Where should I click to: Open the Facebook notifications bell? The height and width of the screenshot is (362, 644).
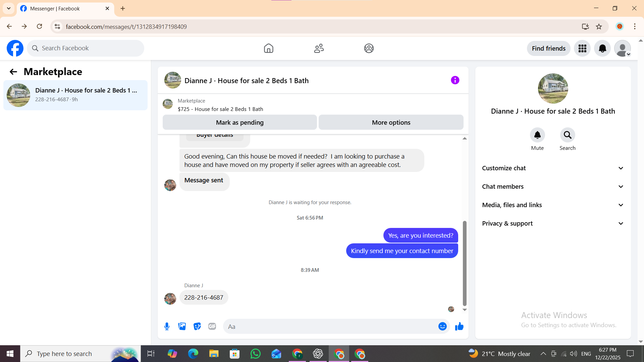tap(602, 48)
